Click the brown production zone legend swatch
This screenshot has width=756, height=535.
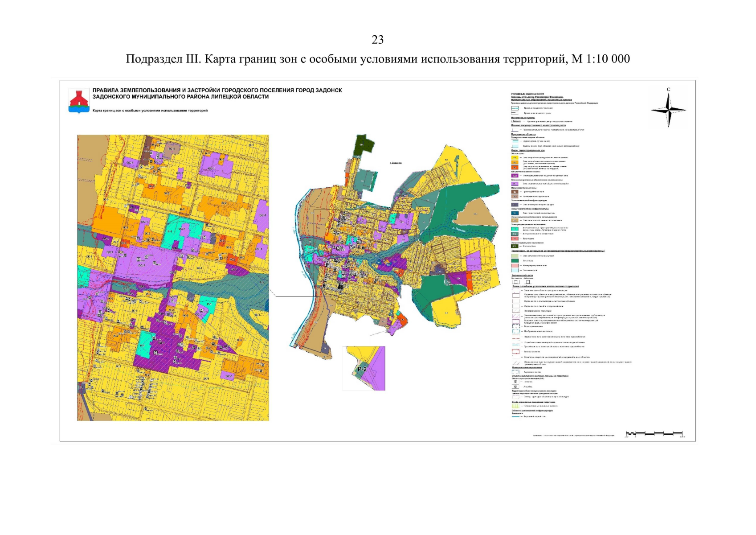[x=515, y=192]
